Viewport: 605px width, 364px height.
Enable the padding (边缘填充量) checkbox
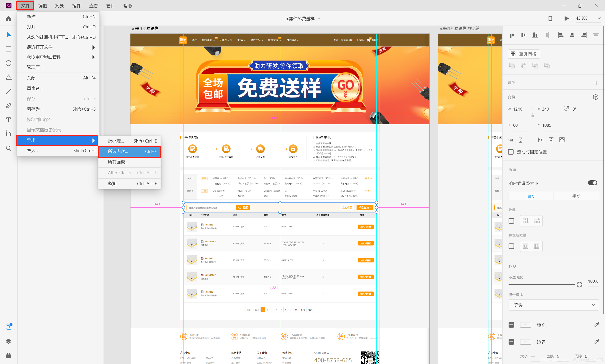511,246
